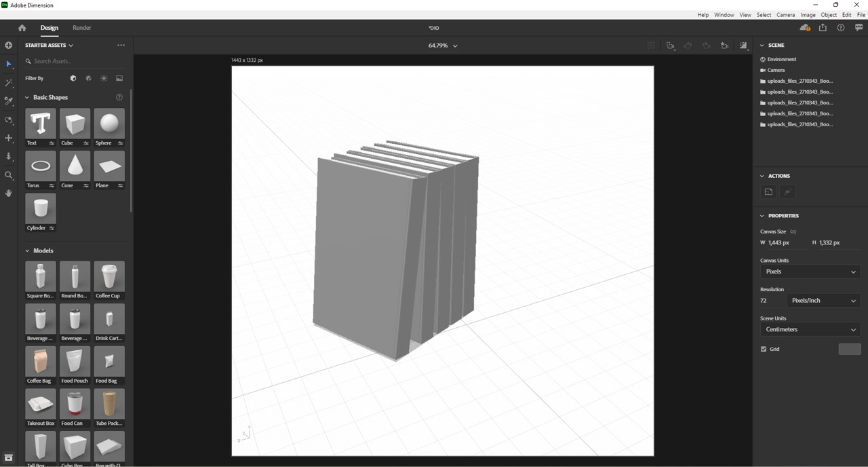Screen dimensions: 868x467
Task: Switch to the Render tab
Action: click(82, 28)
